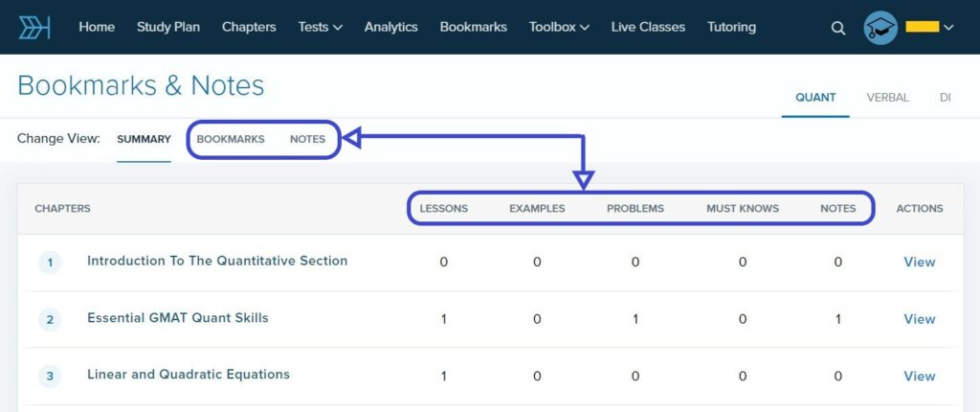Click View for Introduction chapter row

(919, 262)
